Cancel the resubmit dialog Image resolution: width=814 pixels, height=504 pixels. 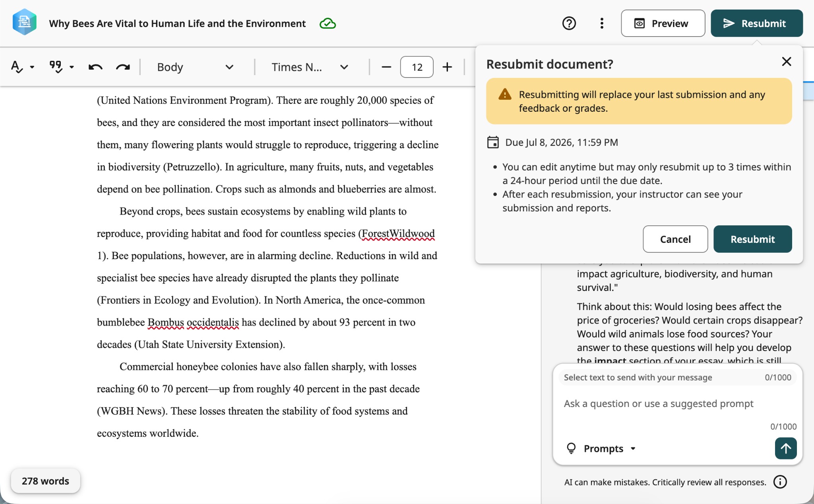pyautogui.click(x=675, y=239)
